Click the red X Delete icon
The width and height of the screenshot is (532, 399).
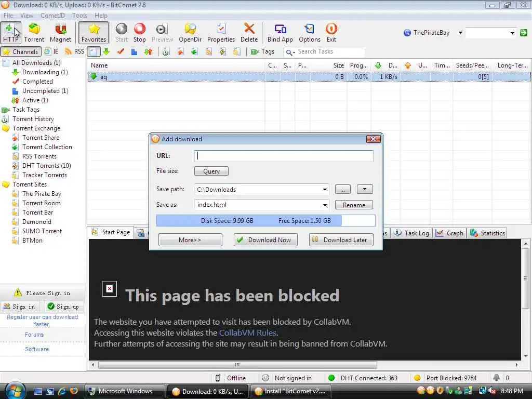tap(249, 33)
